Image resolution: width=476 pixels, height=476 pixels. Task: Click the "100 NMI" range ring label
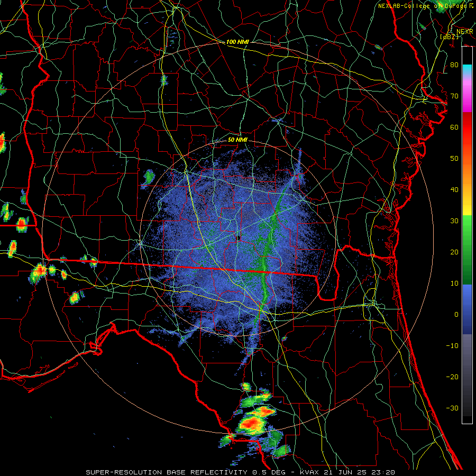coord(237,42)
